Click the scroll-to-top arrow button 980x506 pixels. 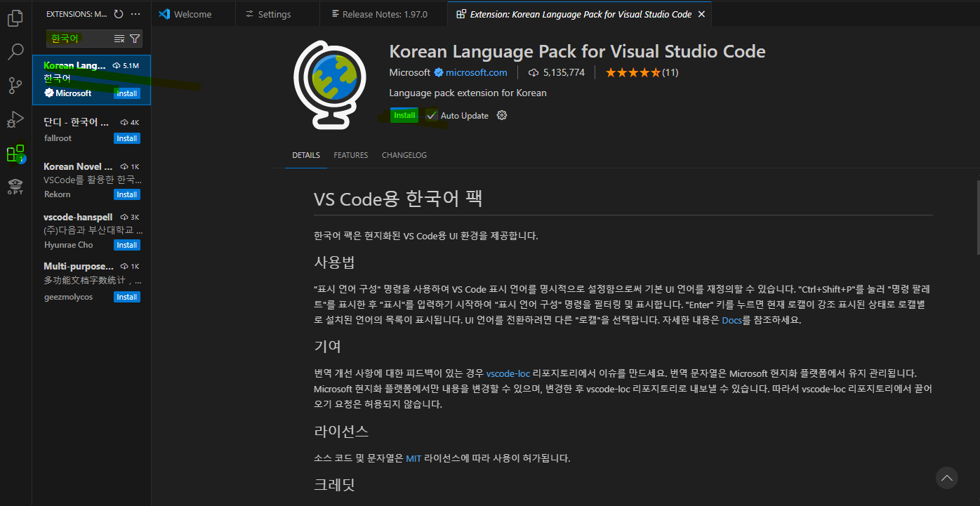tap(947, 478)
